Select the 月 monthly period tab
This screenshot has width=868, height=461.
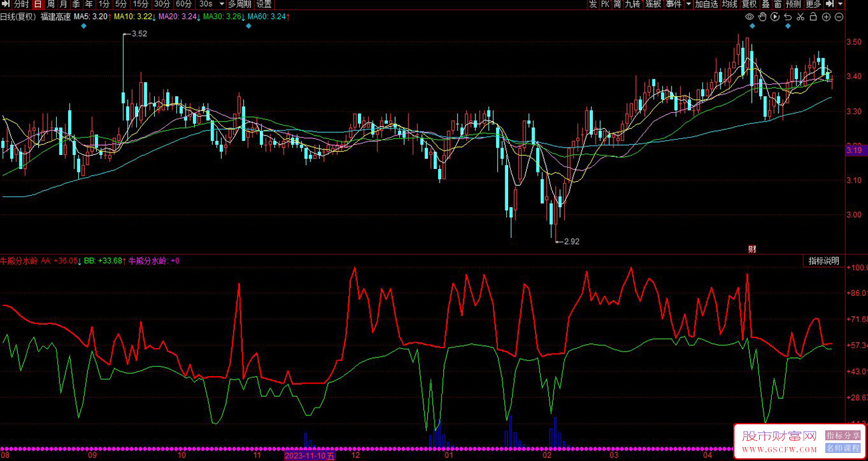coord(63,4)
